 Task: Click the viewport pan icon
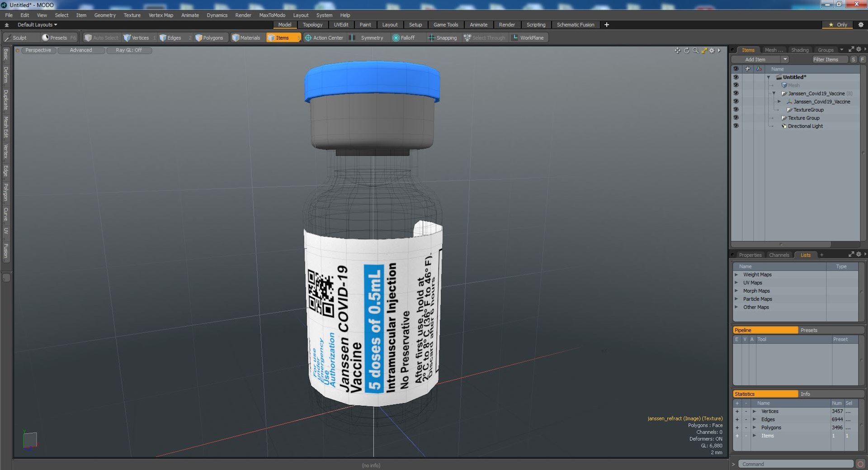[x=677, y=50]
